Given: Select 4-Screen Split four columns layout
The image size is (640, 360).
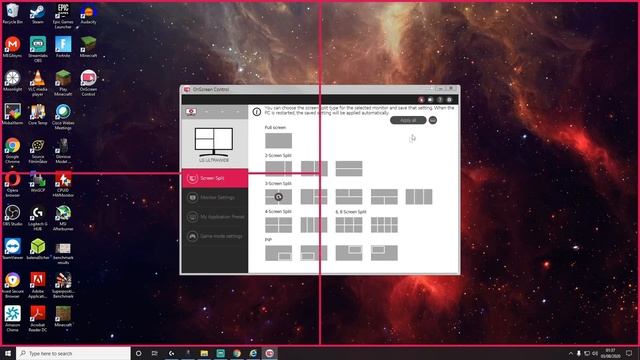Looking at the screenshot, I should click(x=314, y=225).
